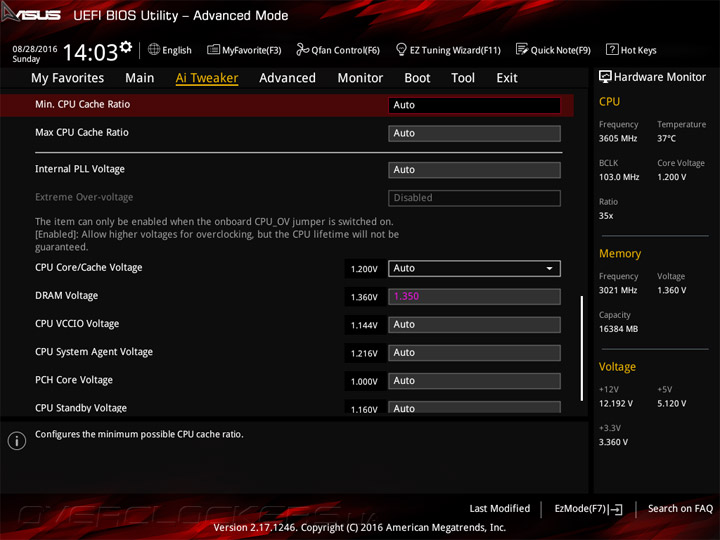Click the 1.360V DRAM voltage readout
Screen dimensions: 720x540
(x=364, y=297)
